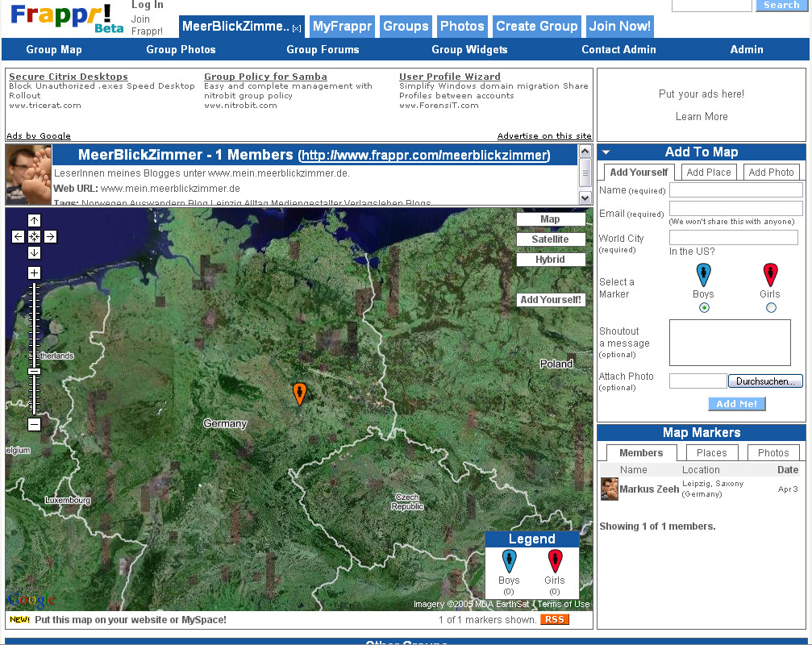The width and height of the screenshot is (812, 645).
Task: Switch to the Add Place tab
Action: [709, 173]
